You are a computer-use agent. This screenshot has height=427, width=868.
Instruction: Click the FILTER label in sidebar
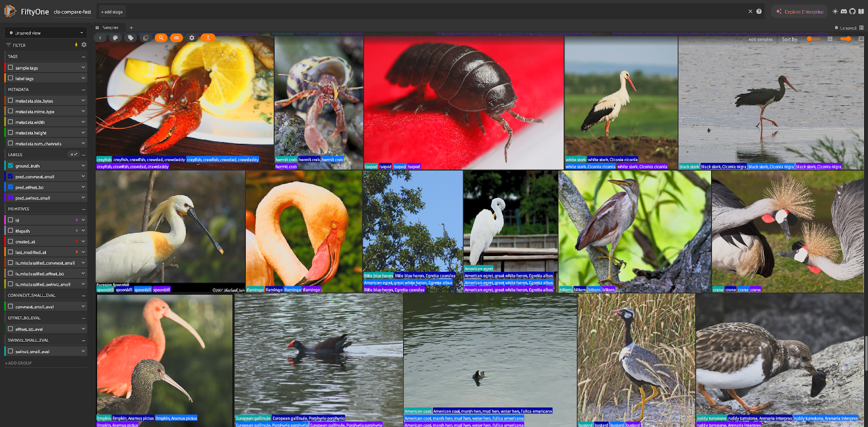click(x=19, y=45)
